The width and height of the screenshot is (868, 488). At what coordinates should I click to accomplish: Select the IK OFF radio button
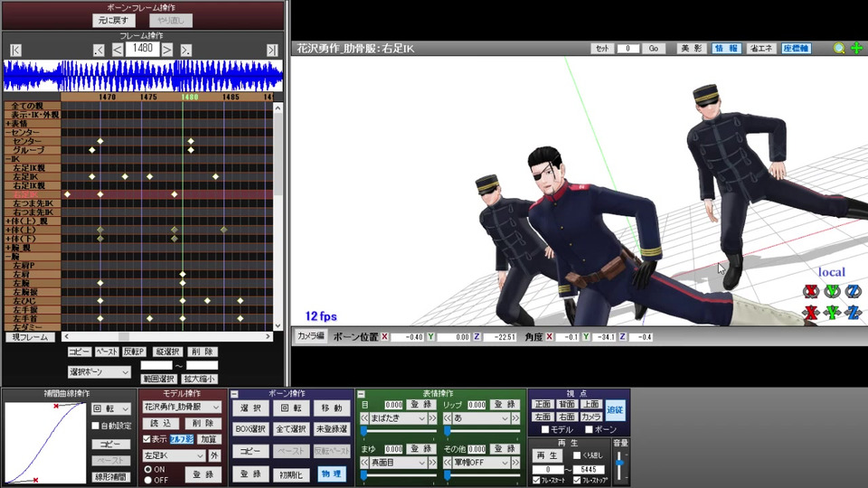click(x=147, y=480)
